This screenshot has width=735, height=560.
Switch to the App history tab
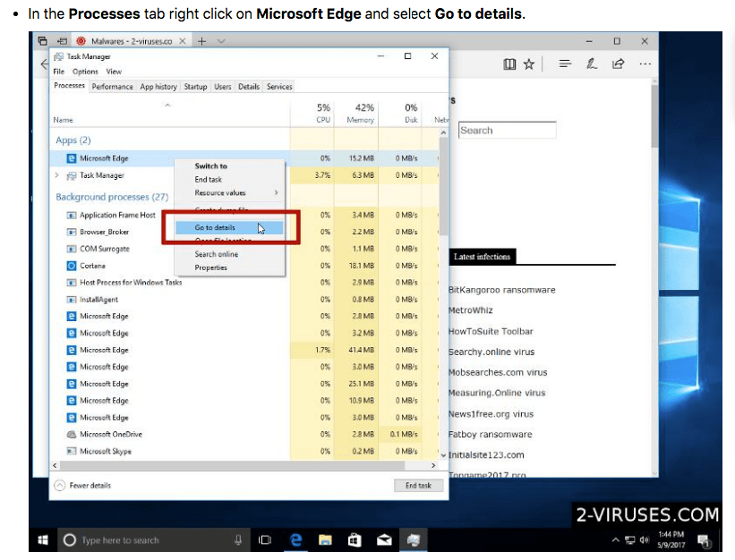click(158, 87)
